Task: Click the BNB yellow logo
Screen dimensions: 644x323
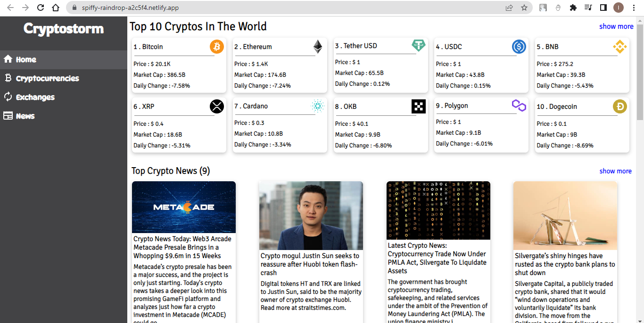Action: [x=619, y=47]
